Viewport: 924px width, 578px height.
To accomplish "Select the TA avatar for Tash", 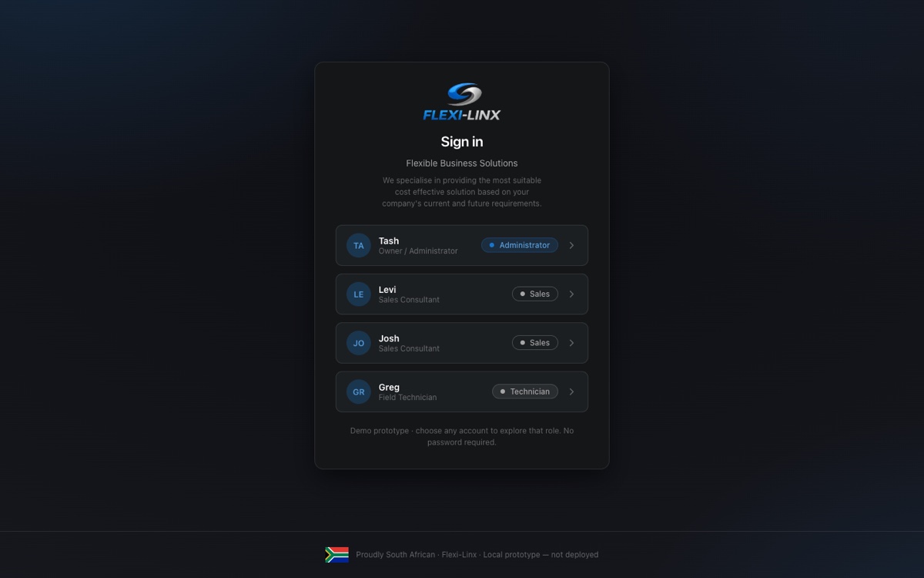I will (359, 245).
